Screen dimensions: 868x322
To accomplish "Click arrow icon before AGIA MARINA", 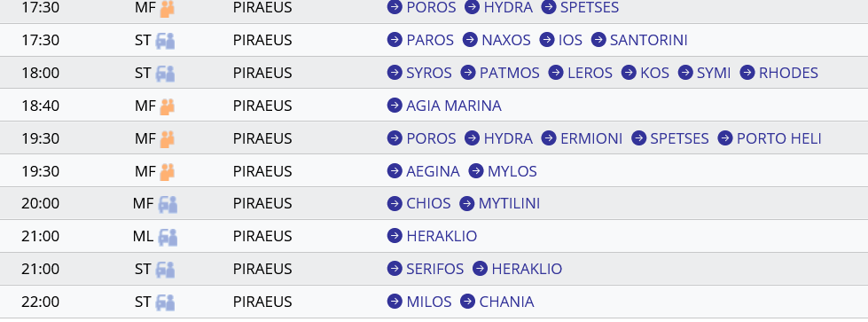I will pyautogui.click(x=395, y=106).
